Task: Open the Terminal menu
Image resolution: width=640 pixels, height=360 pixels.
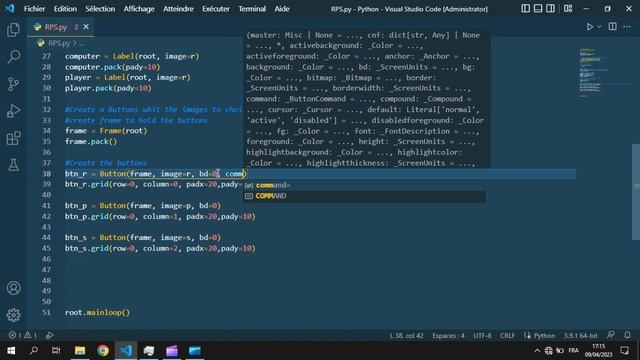Action: tap(252, 9)
